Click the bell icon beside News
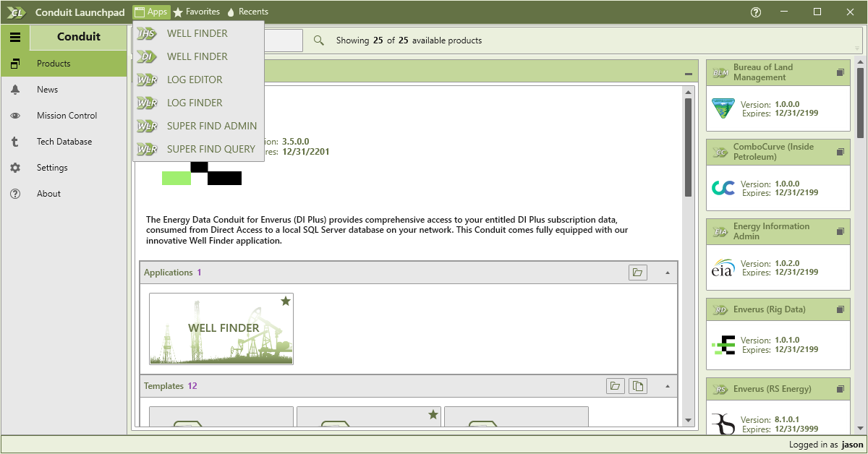Screen dimensions: 868x454 [15, 90]
